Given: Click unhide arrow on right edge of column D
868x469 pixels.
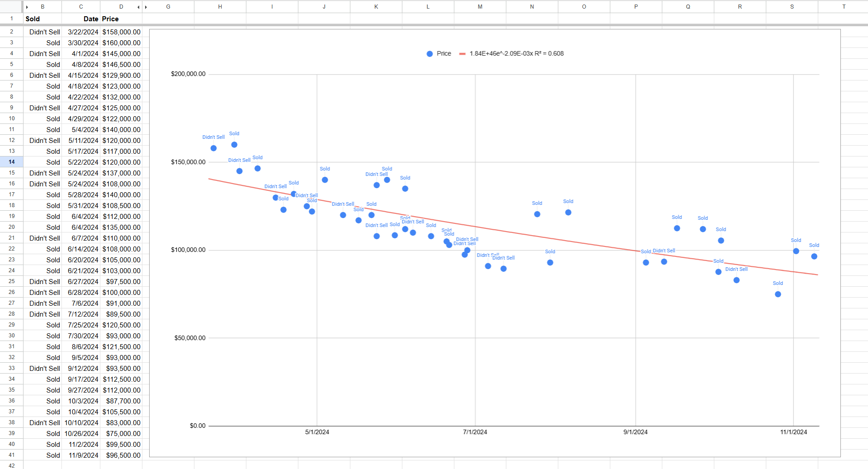Looking at the screenshot, I should pos(138,7).
